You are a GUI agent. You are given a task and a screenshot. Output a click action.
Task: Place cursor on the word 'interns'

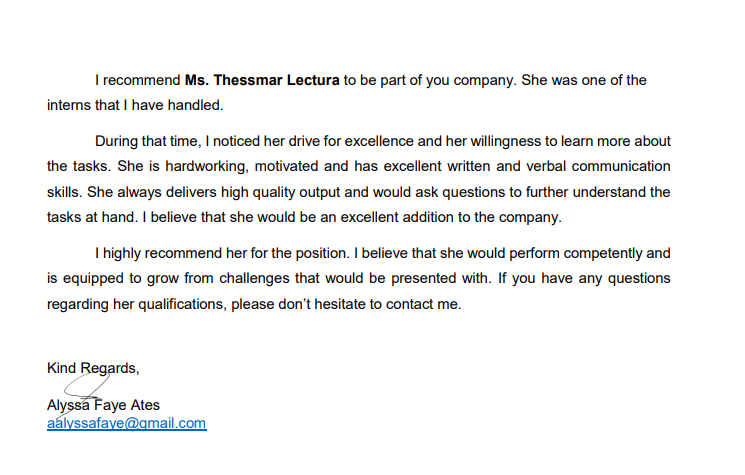click(71, 104)
